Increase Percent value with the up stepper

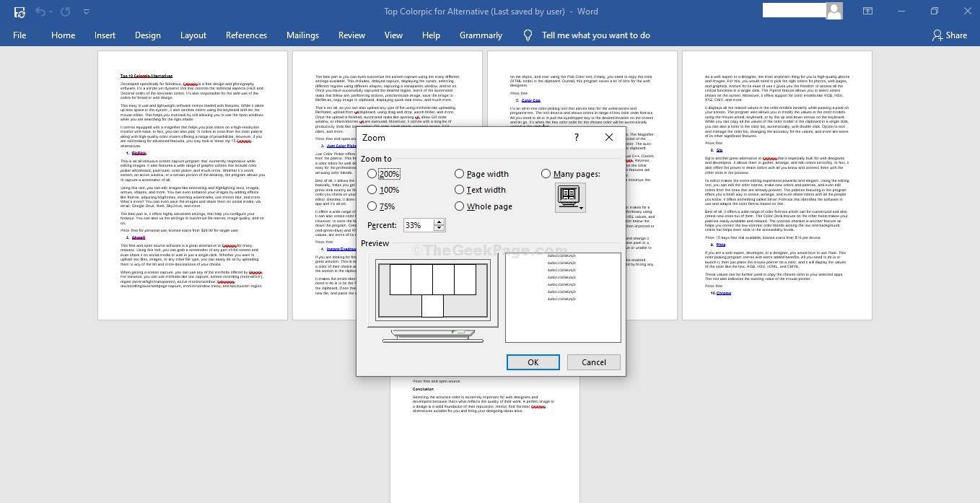click(x=440, y=222)
